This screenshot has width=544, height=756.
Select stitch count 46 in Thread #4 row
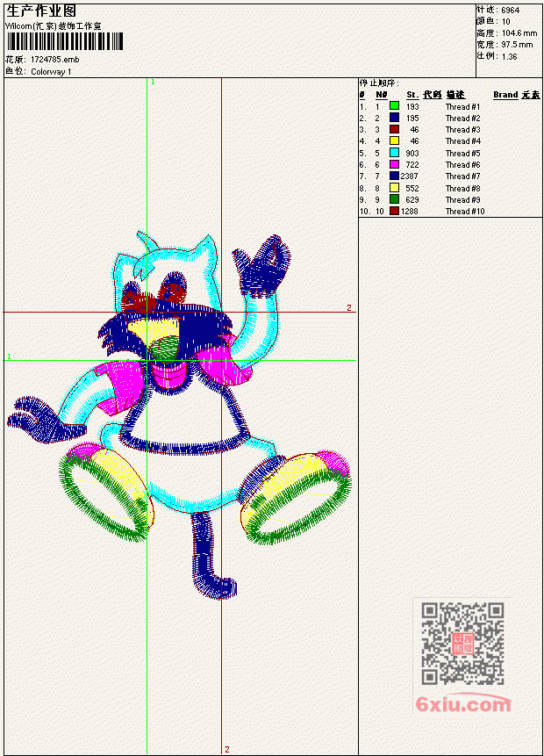[x=414, y=141]
